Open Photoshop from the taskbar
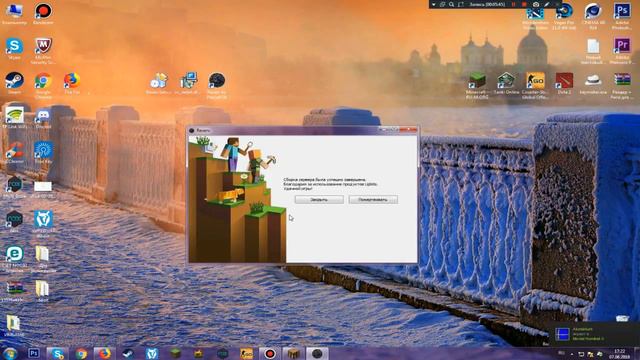This screenshot has height=360, width=640. tap(34, 353)
